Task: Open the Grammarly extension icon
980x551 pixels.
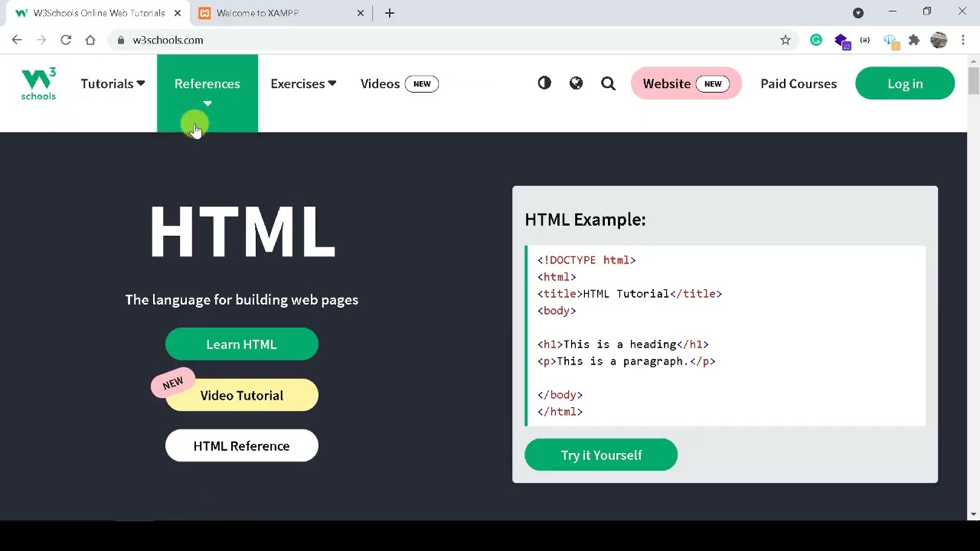Action: click(x=816, y=40)
